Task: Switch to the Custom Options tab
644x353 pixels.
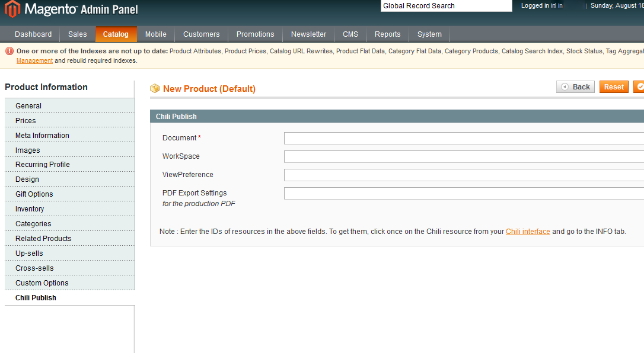Action: pos(70,283)
